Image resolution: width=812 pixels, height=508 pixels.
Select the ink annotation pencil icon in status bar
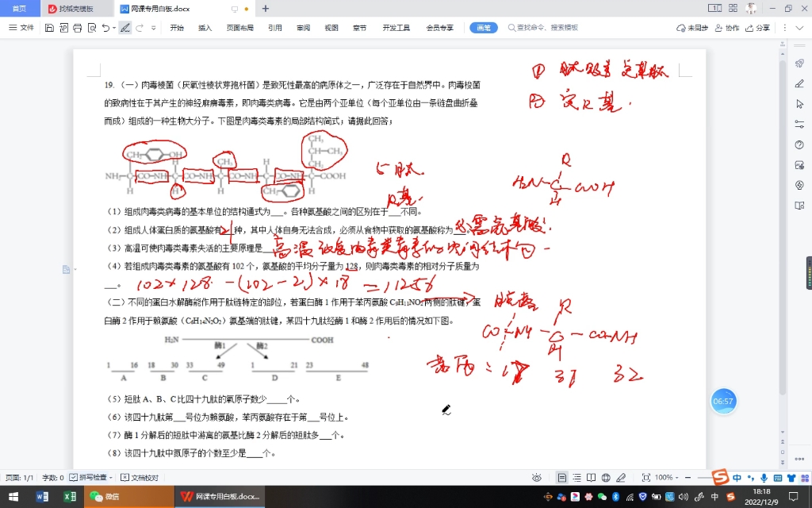tap(622, 477)
